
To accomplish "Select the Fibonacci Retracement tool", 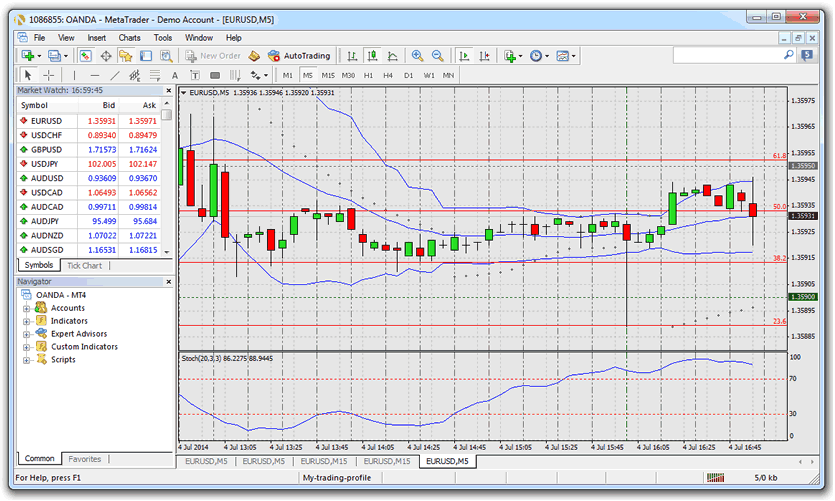I will pyautogui.click(x=155, y=76).
